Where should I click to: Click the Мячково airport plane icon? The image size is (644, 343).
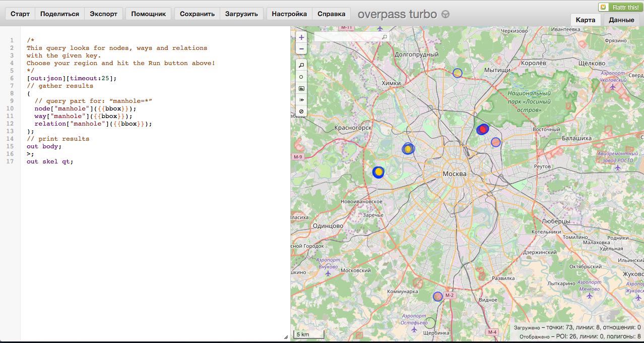click(589, 296)
